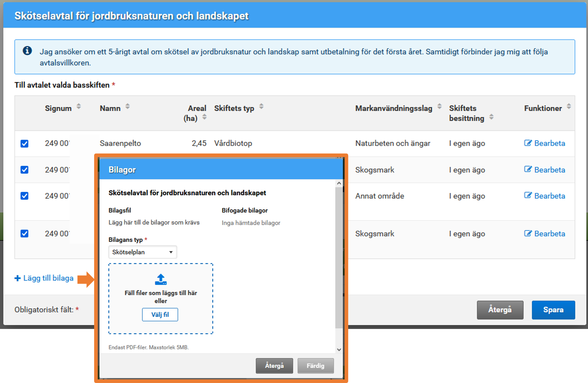588x383 pixels.
Task: Sort by Areal (ha) with its sort icon
Action: point(204,117)
